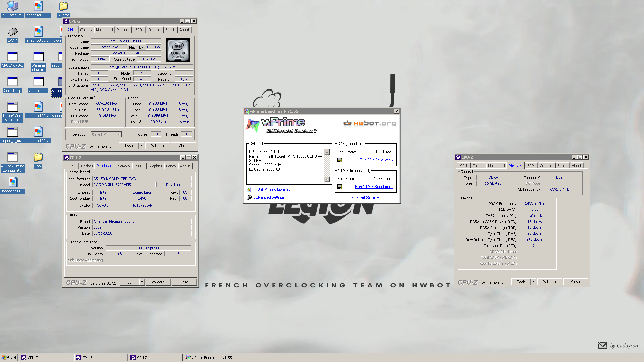Click the hwbot.org logo in wPrime
This screenshot has width=644, height=362.
tap(369, 123)
